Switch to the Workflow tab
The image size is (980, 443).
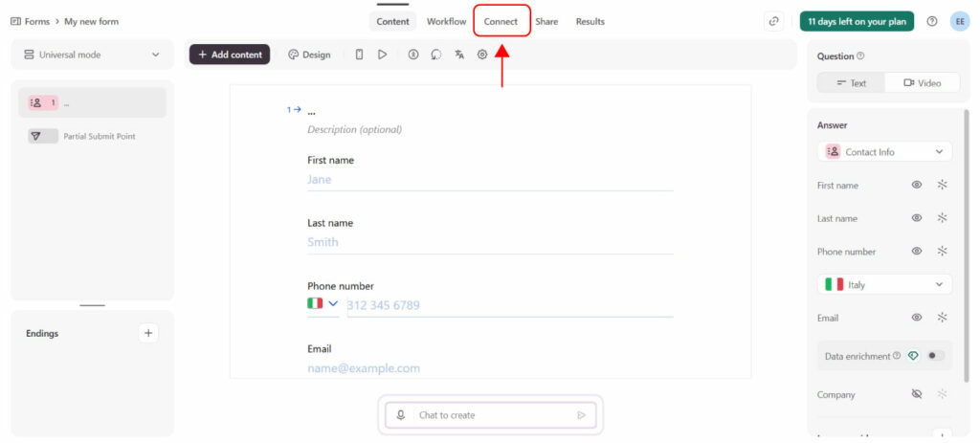coord(446,21)
